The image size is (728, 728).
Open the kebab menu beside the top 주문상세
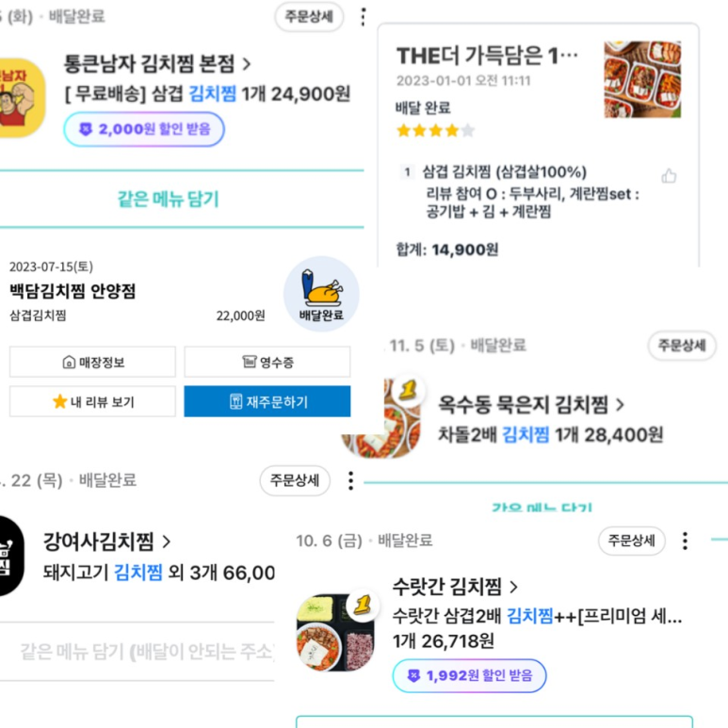point(364,17)
